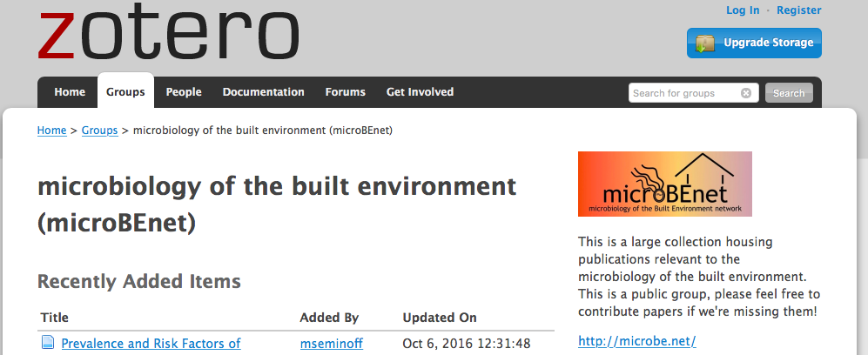Viewport: 868px width, 355px height.
Task: Click the Zotero logo
Action: [x=168, y=31]
